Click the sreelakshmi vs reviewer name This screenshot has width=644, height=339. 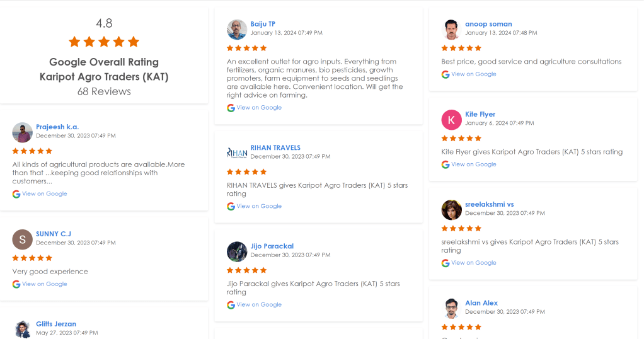(489, 204)
